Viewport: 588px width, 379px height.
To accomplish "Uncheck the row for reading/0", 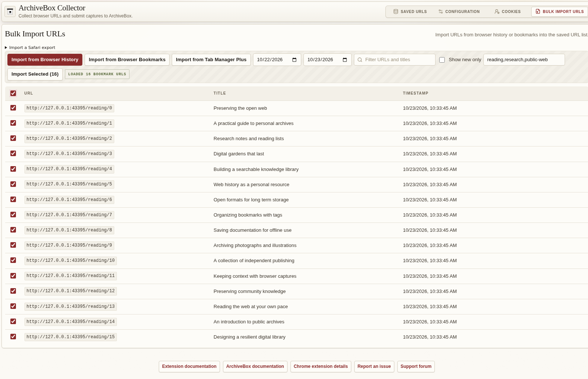I will tap(13, 108).
